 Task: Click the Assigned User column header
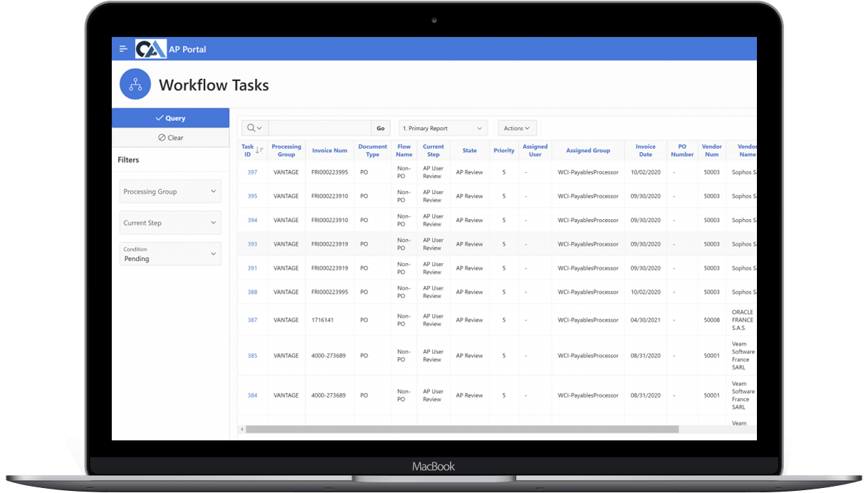point(535,150)
